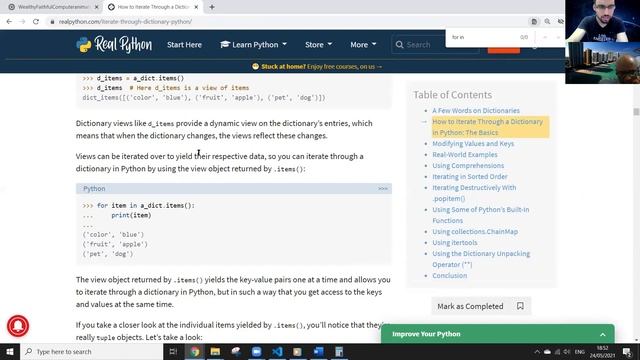
Task: Open Using Some of Python's Built-In Functions
Action: pyautogui.click(x=481, y=215)
